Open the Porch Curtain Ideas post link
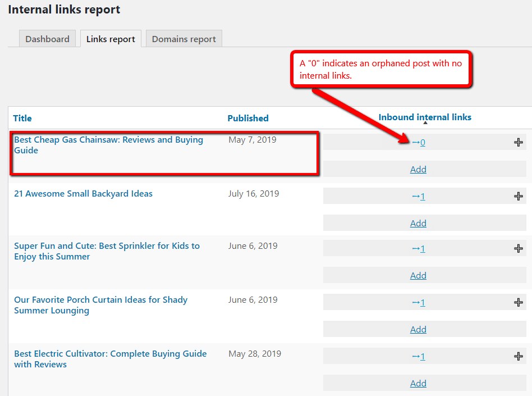 [x=101, y=305]
